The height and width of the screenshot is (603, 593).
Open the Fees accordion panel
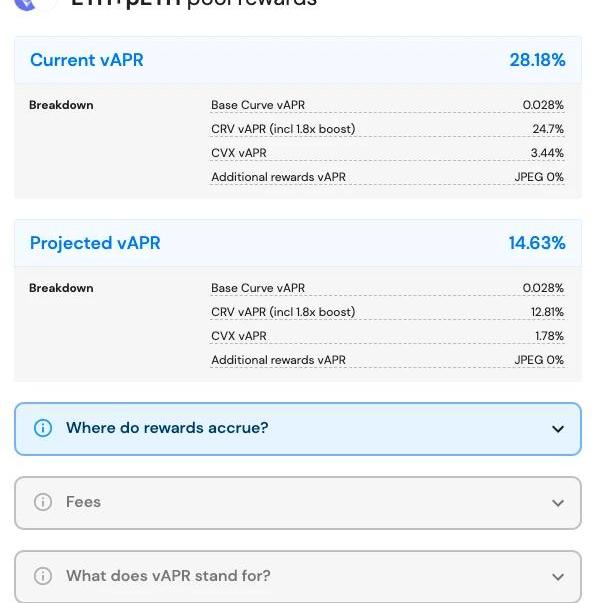298,503
